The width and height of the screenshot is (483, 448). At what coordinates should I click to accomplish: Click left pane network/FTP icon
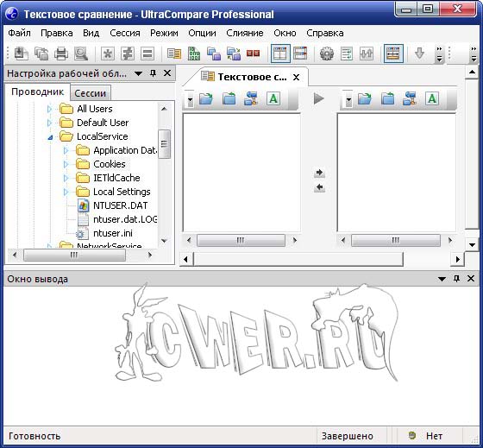tap(251, 99)
